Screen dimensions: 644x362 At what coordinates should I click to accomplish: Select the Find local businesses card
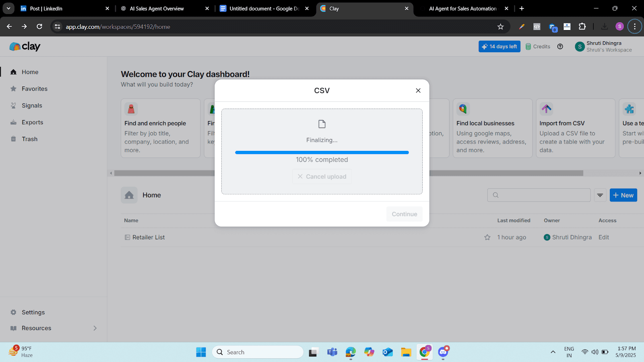coord(493,128)
